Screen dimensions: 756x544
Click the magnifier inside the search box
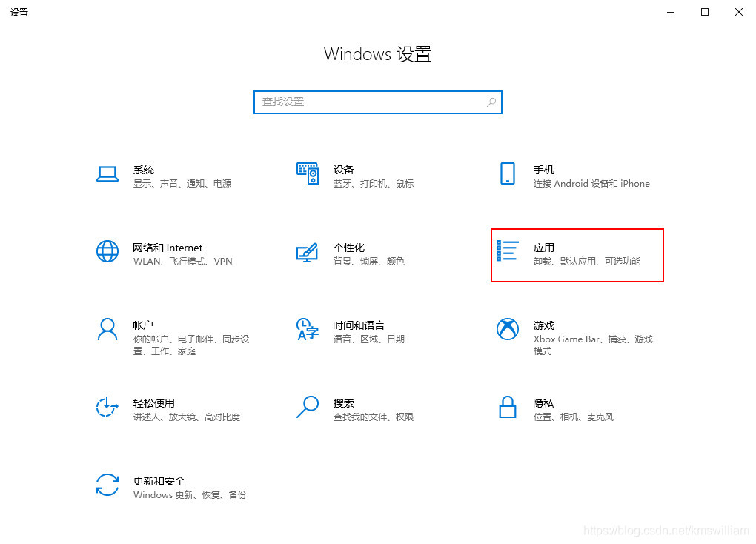491,102
